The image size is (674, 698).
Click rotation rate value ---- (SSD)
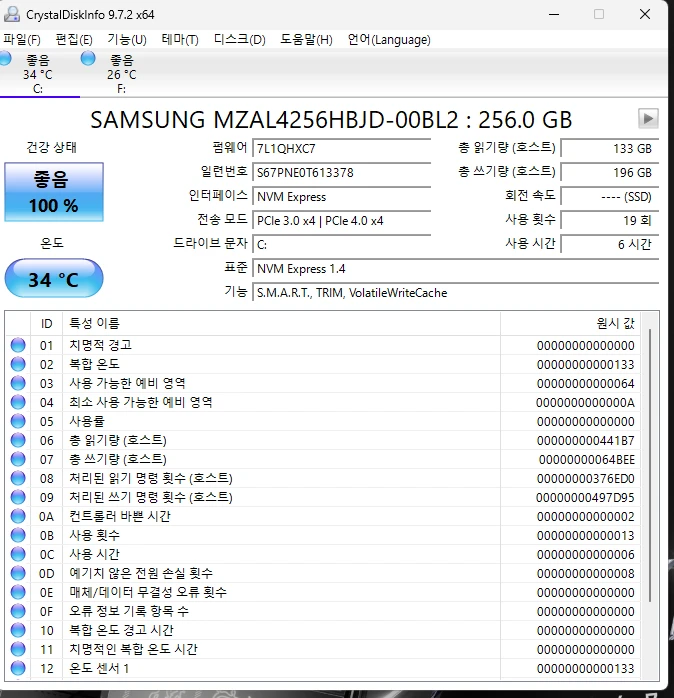609,196
